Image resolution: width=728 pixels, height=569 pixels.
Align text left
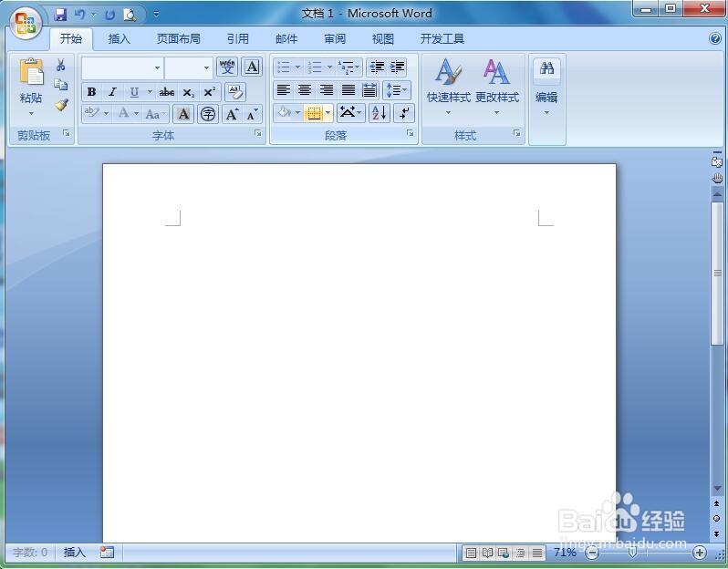click(x=283, y=89)
